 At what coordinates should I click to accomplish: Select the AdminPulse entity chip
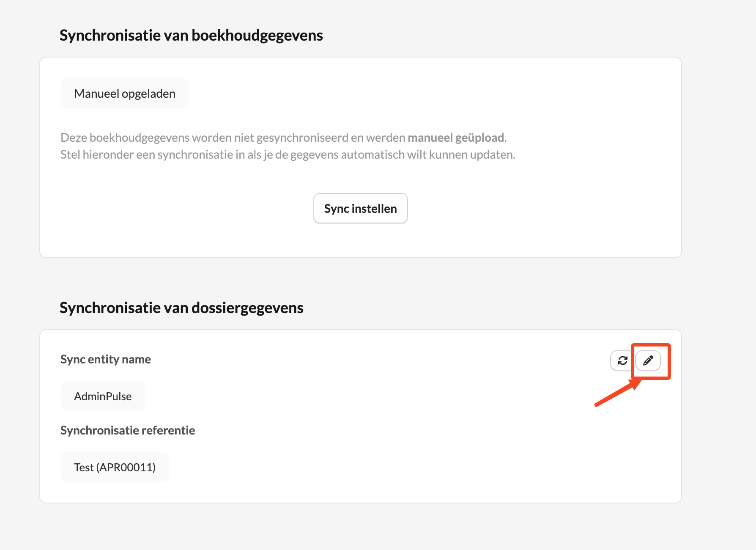point(103,396)
